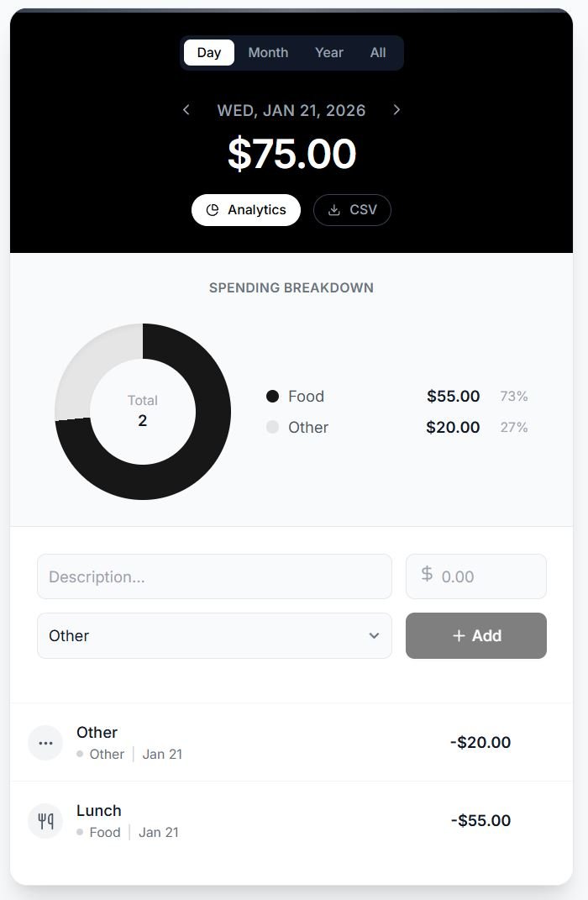This screenshot has width=588, height=900.
Task: Click the three-dots icon beside Other expense
Action: (45, 743)
